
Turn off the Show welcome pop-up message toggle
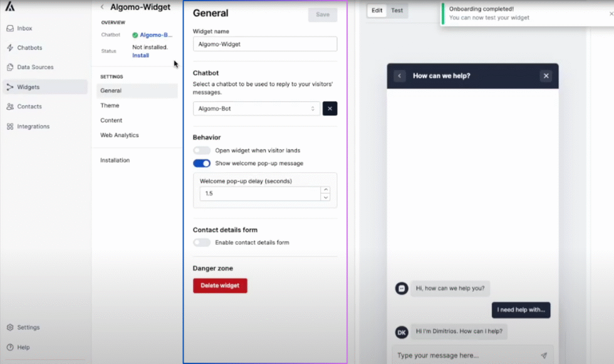pos(202,163)
